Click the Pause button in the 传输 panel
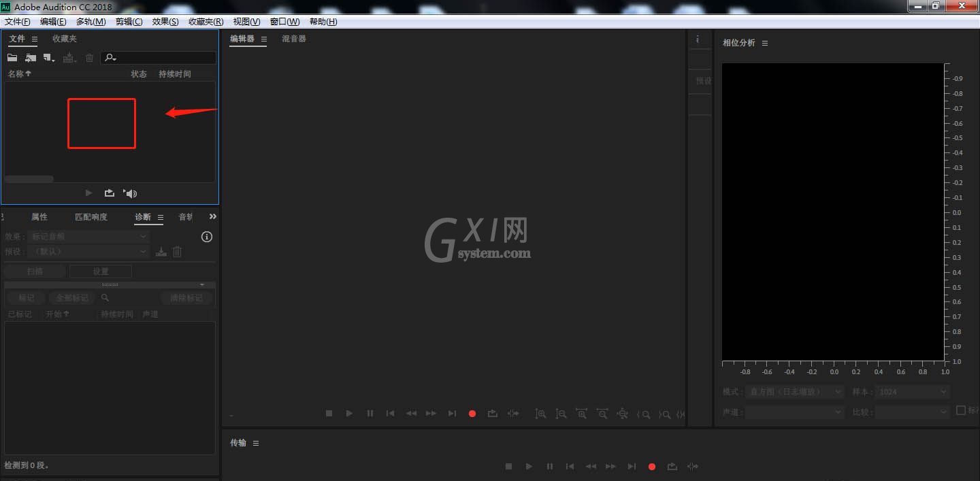 pos(549,466)
